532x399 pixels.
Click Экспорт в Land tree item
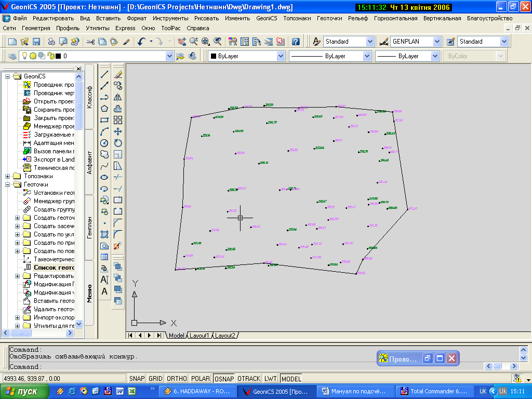(x=54, y=159)
